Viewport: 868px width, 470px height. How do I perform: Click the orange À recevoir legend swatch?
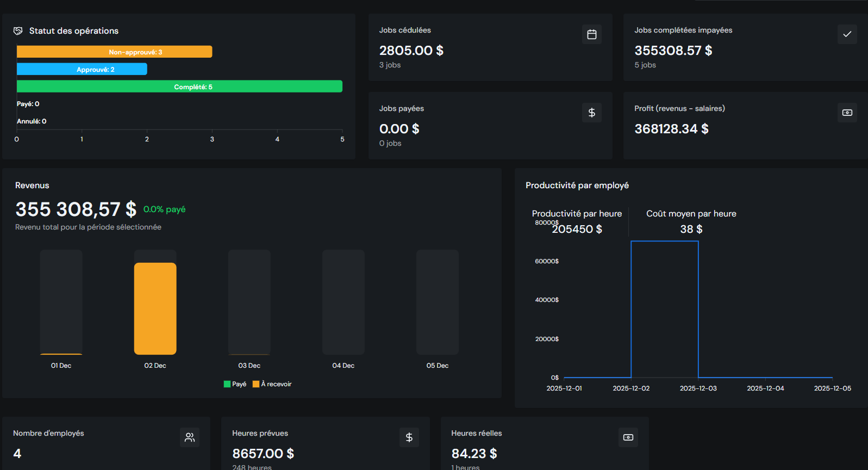[x=256, y=384]
